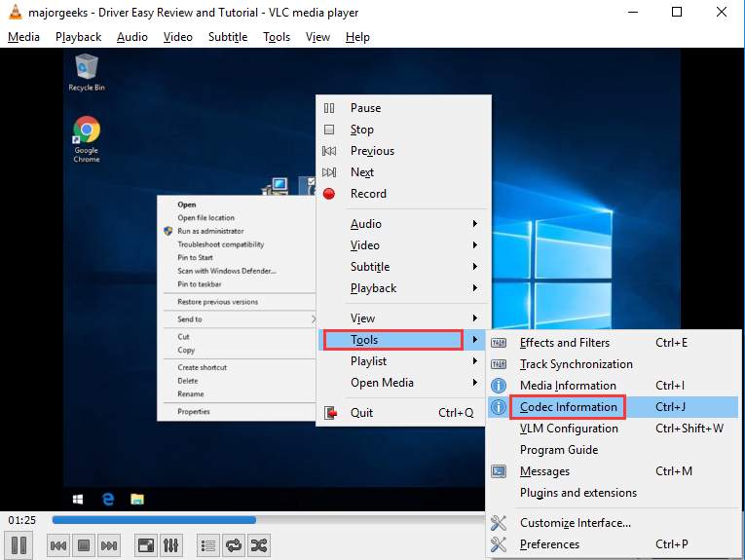Viewport: 745px width, 560px height.
Task: Click the Messages terminal icon
Action: (x=499, y=471)
